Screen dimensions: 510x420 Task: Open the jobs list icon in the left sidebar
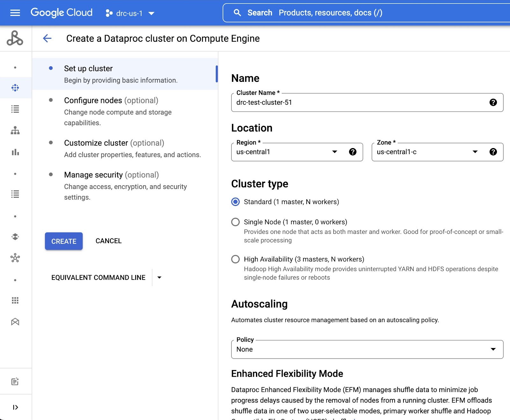(15, 109)
